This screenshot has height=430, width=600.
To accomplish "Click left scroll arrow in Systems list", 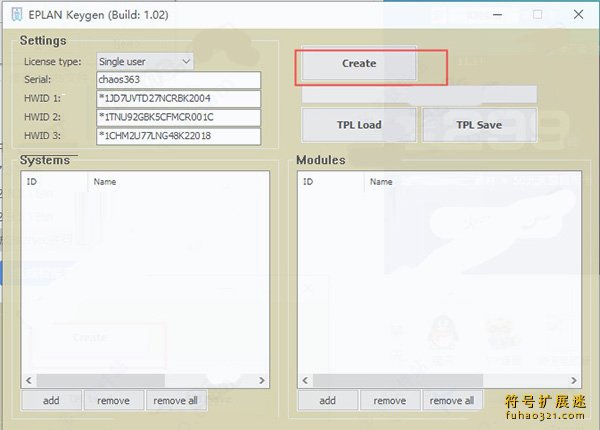I will pos(29,380).
